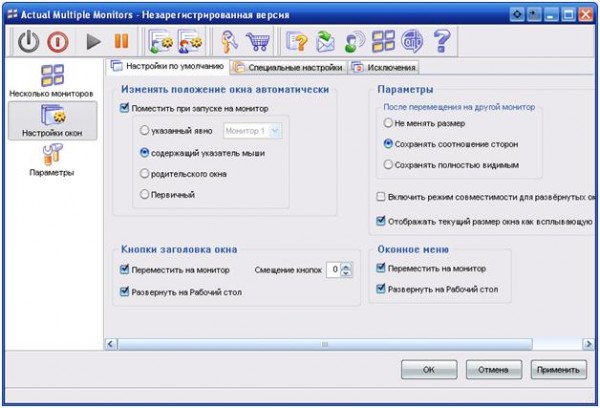Increase Смещение кнопок with up arrow
This screenshot has height=408, width=600.
(346, 266)
